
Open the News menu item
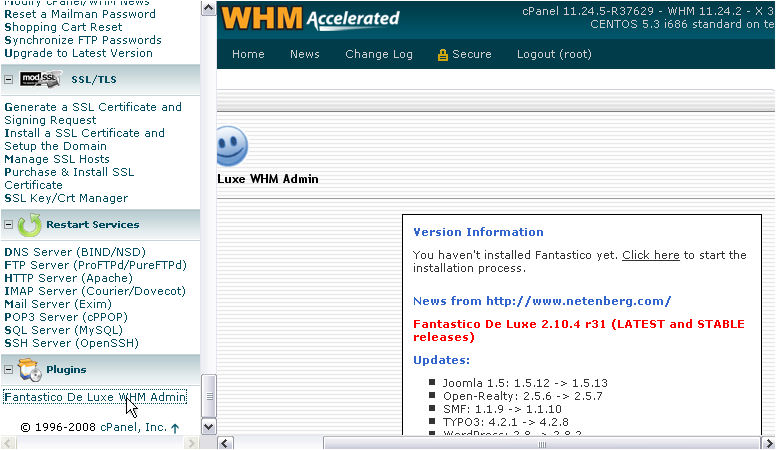[x=305, y=54]
